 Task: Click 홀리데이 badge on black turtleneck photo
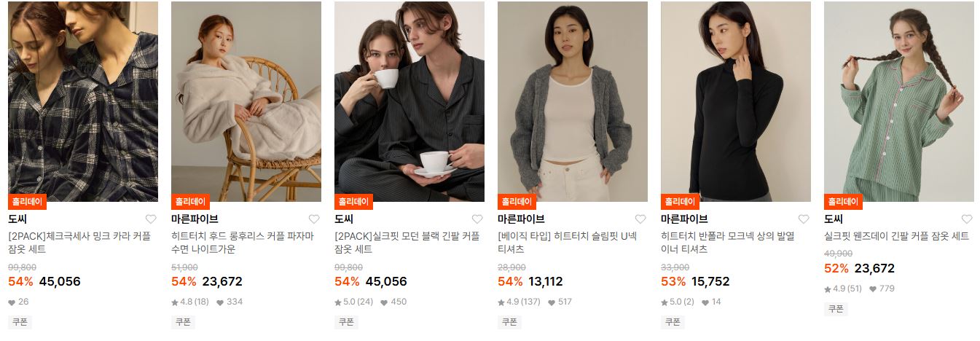click(x=680, y=201)
